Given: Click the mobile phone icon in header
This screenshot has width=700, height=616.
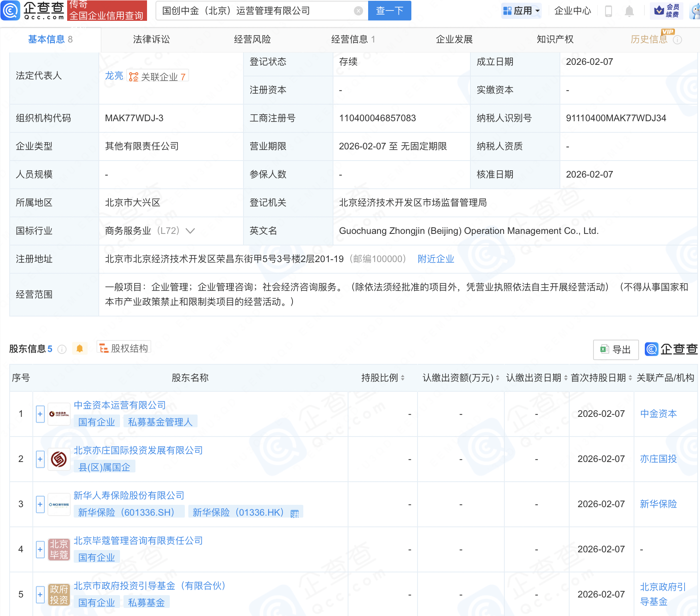Looking at the screenshot, I should [x=609, y=11].
